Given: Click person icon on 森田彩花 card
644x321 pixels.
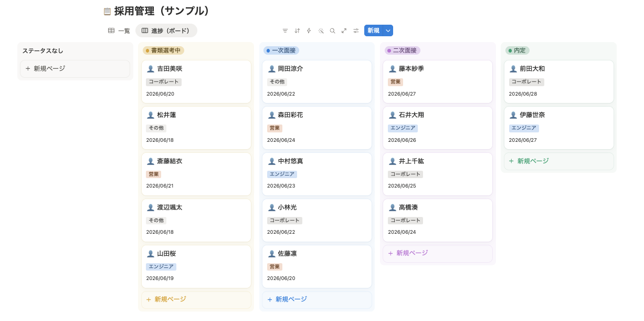Looking at the screenshot, I should [x=271, y=115].
